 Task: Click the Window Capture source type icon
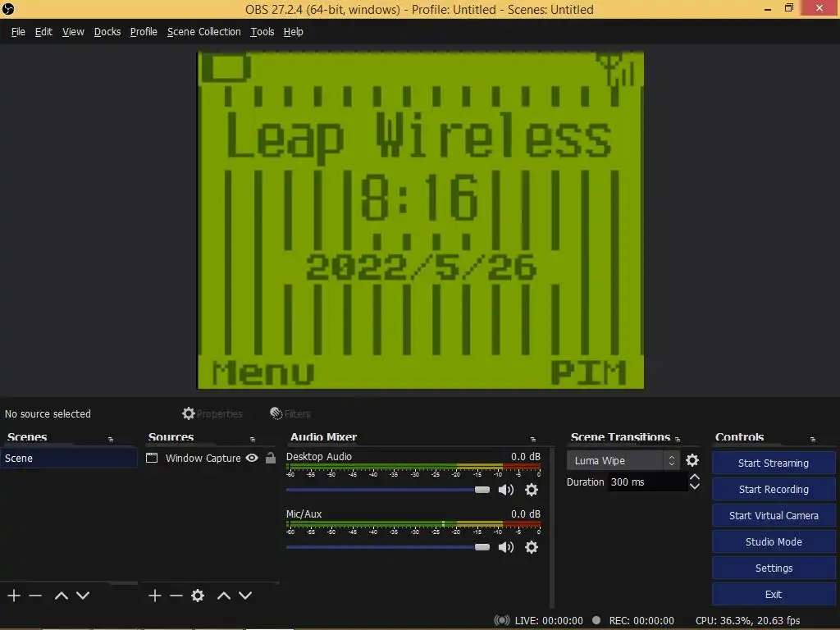(x=152, y=458)
